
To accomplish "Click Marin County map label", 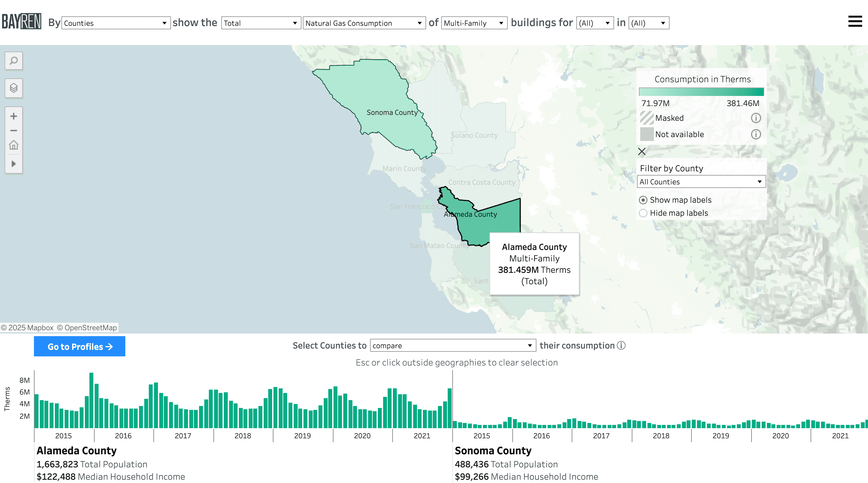I will click(x=404, y=168).
